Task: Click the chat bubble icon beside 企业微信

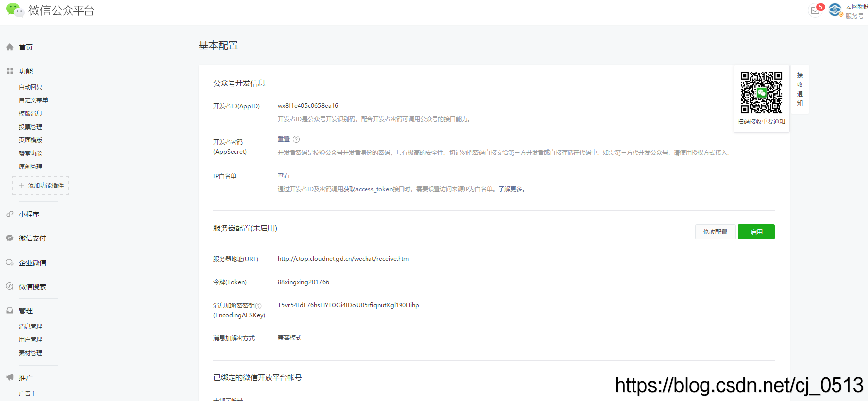Action: [x=10, y=262]
